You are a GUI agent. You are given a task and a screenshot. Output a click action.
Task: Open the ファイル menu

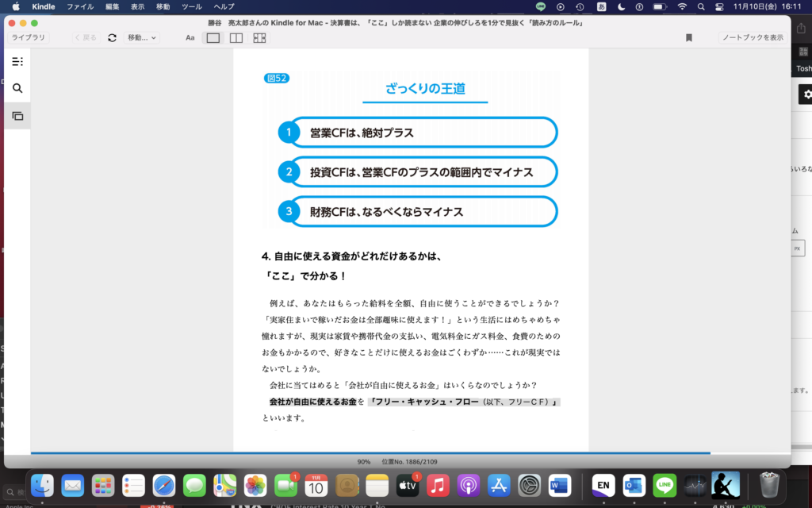point(79,6)
